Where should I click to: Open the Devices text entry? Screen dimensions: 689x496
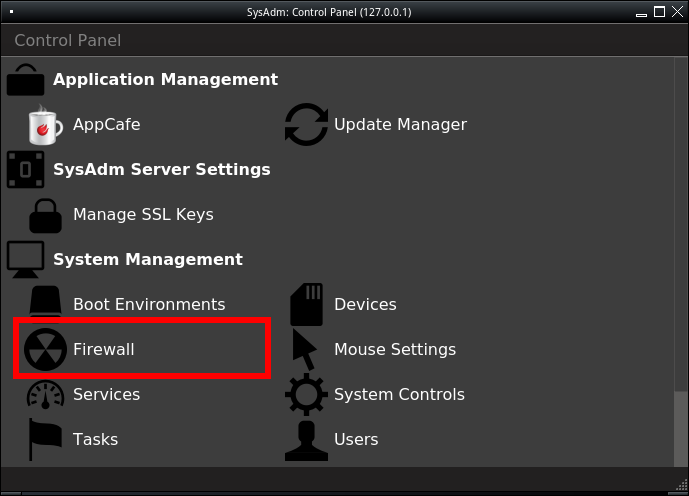click(365, 304)
